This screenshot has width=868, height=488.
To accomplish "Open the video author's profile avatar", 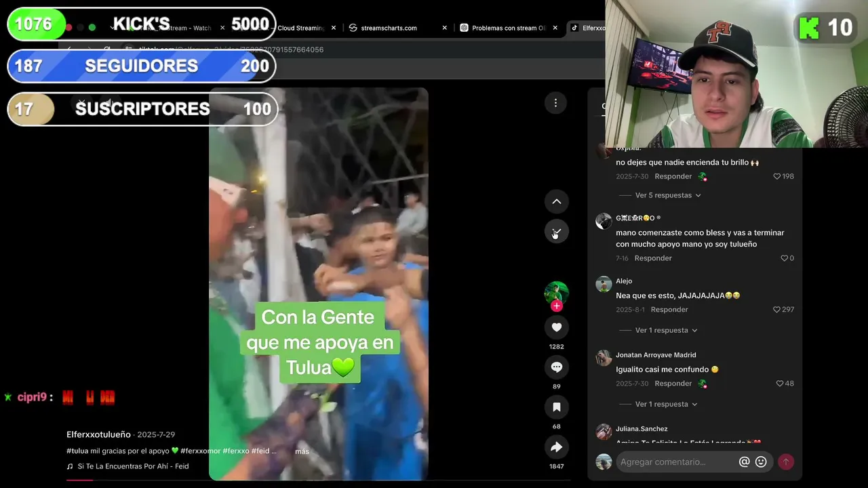I will click(556, 293).
